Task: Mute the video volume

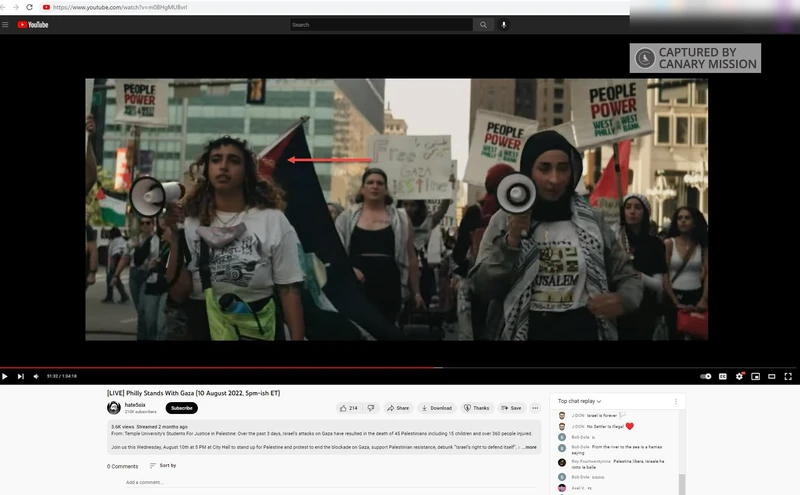Action: 36,376
